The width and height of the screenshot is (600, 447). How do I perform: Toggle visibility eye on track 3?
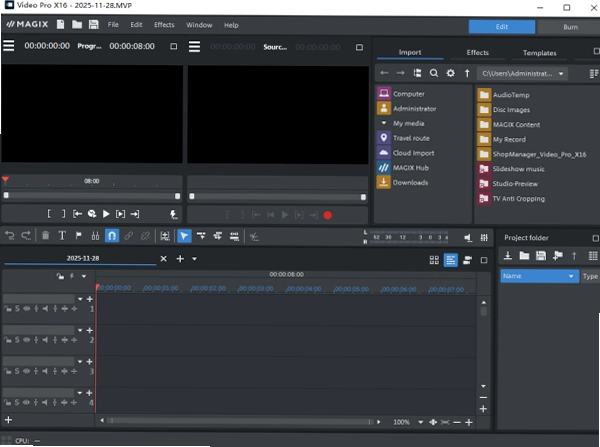[26, 371]
